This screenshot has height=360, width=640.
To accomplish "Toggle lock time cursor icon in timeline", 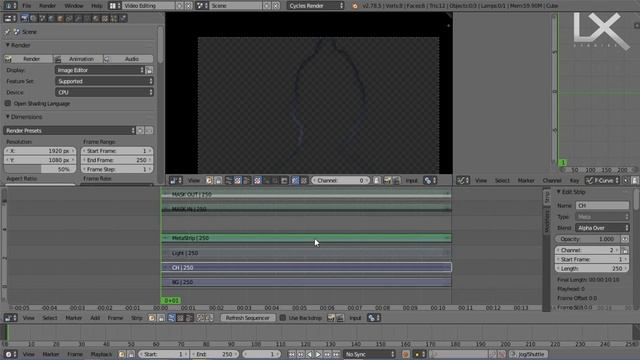I will (x=131, y=354).
